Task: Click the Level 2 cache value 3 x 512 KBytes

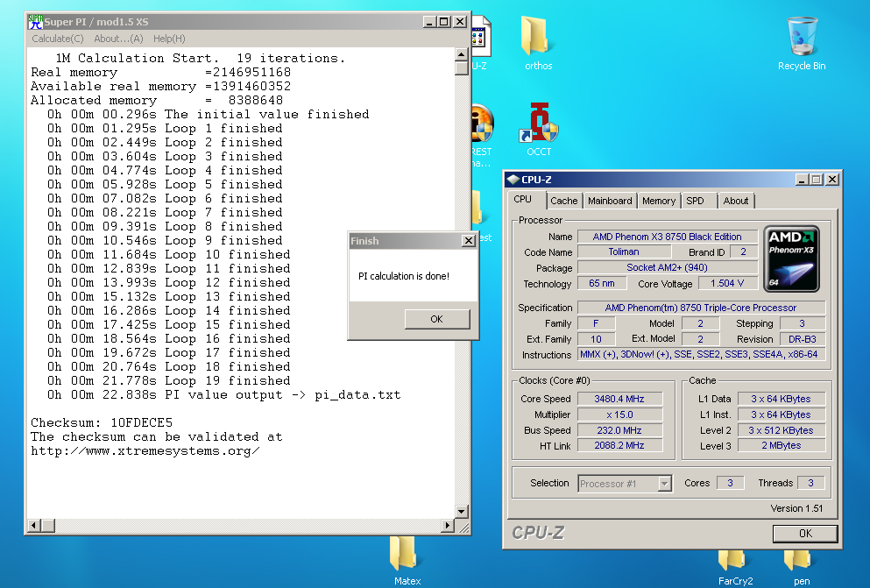Action: [781, 430]
